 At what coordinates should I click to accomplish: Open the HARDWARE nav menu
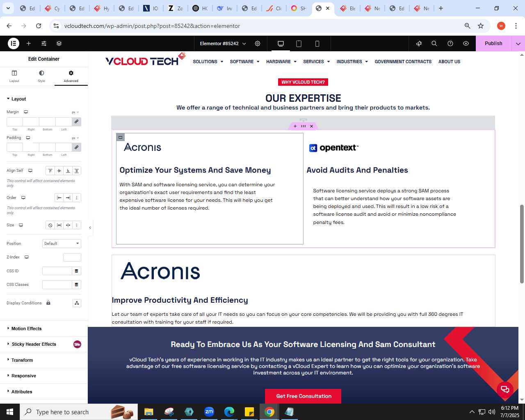tap(281, 62)
